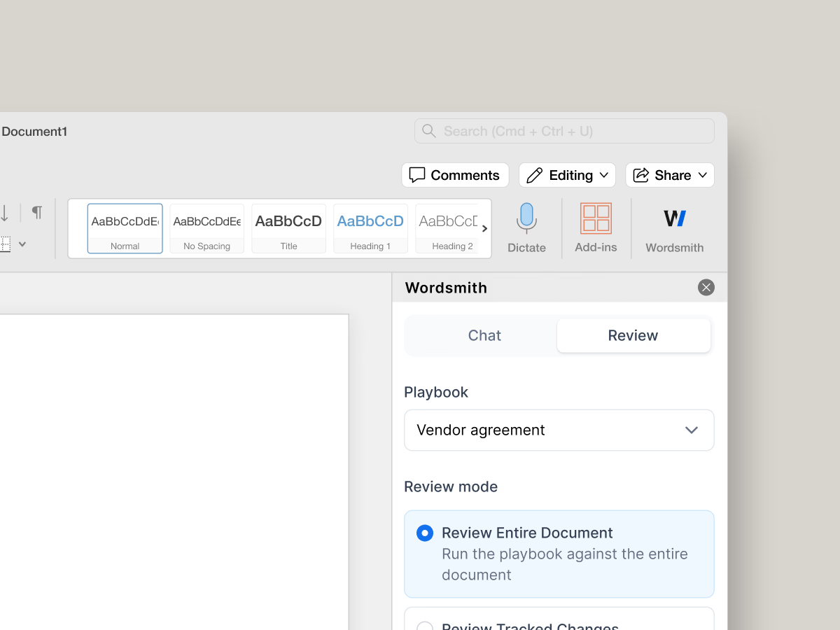The width and height of the screenshot is (840, 630).
Task: Apply the Normal style
Action: [125, 228]
